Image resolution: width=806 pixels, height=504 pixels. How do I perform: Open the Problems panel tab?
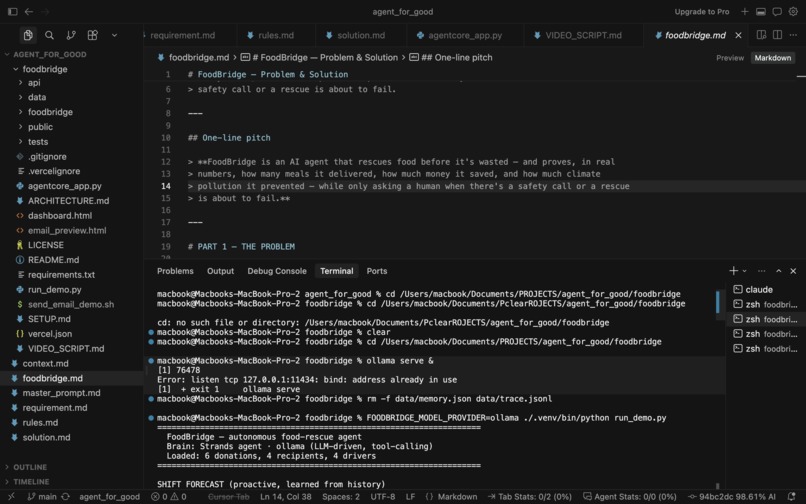pyautogui.click(x=175, y=271)
